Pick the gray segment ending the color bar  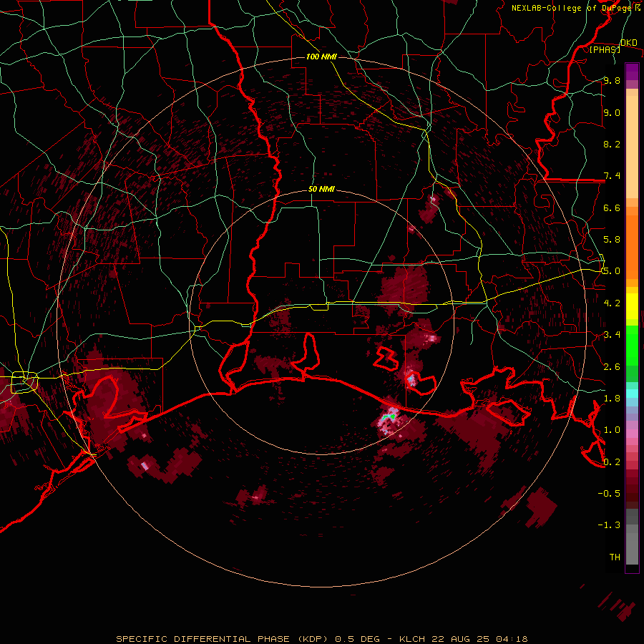[x=632, y=546]
